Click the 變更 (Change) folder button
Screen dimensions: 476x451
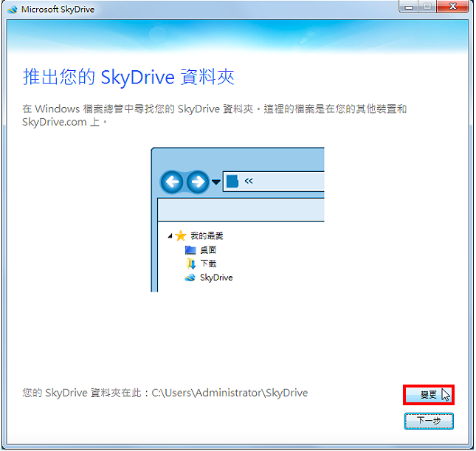[x=428, y=395]
